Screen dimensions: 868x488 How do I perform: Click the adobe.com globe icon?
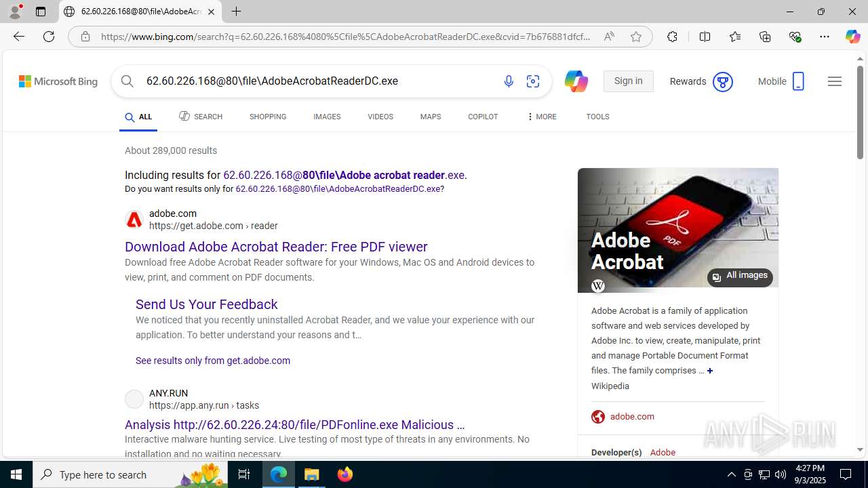pos(598,417)
